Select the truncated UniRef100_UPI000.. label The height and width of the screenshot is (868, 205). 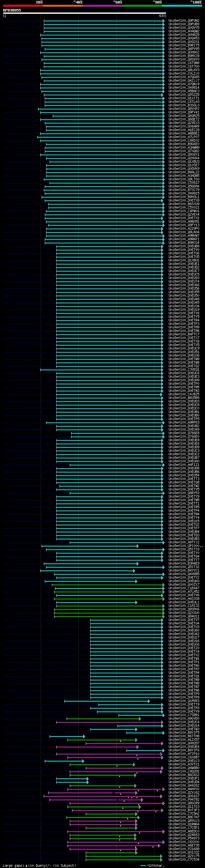click(186, 546)
